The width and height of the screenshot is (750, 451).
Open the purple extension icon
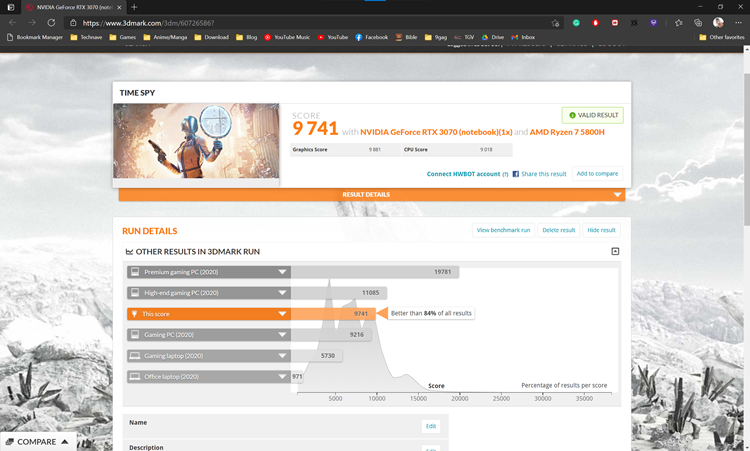tap(653, 22)
